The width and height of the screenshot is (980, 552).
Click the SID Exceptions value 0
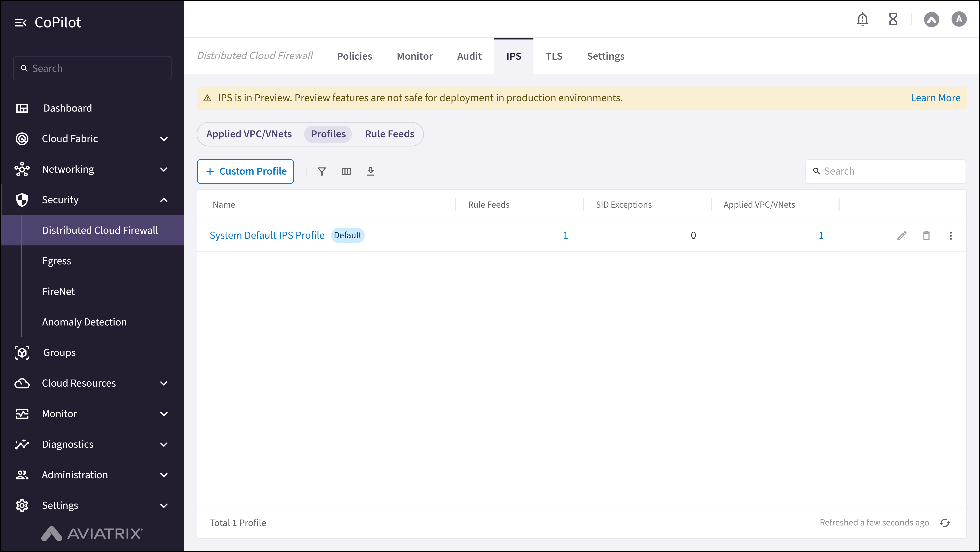(x=693, y=236)
